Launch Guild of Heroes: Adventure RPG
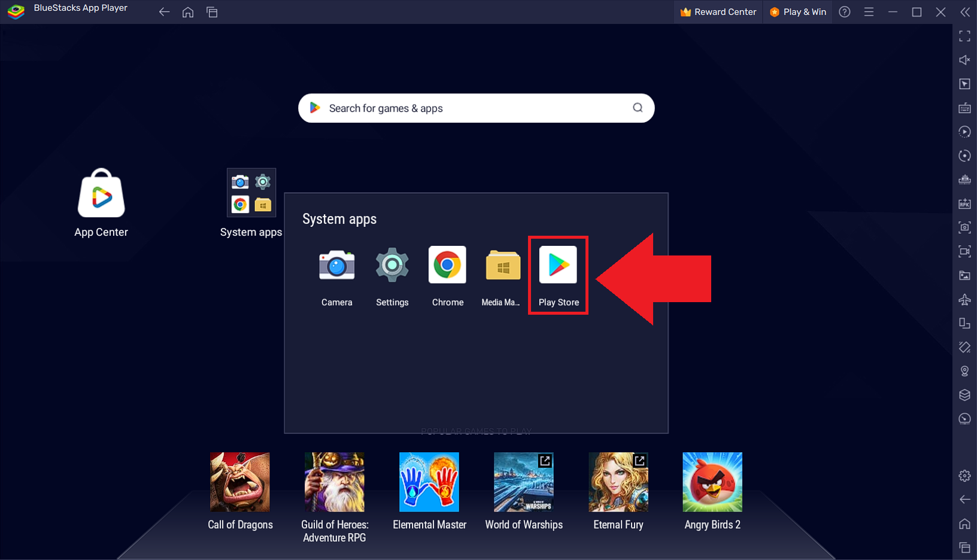The height and width of the screenshot is (560, 977). (x=335, y=482)
